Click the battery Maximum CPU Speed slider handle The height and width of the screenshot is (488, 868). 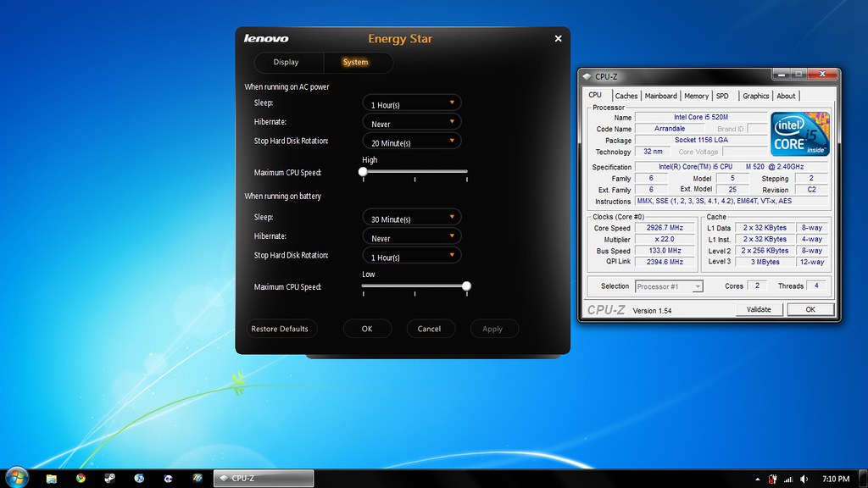(x=467, y=286)
